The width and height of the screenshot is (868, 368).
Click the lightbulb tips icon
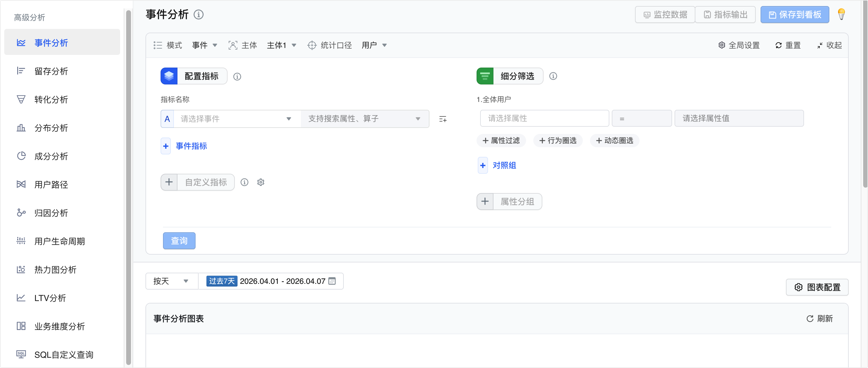(841, 14)
